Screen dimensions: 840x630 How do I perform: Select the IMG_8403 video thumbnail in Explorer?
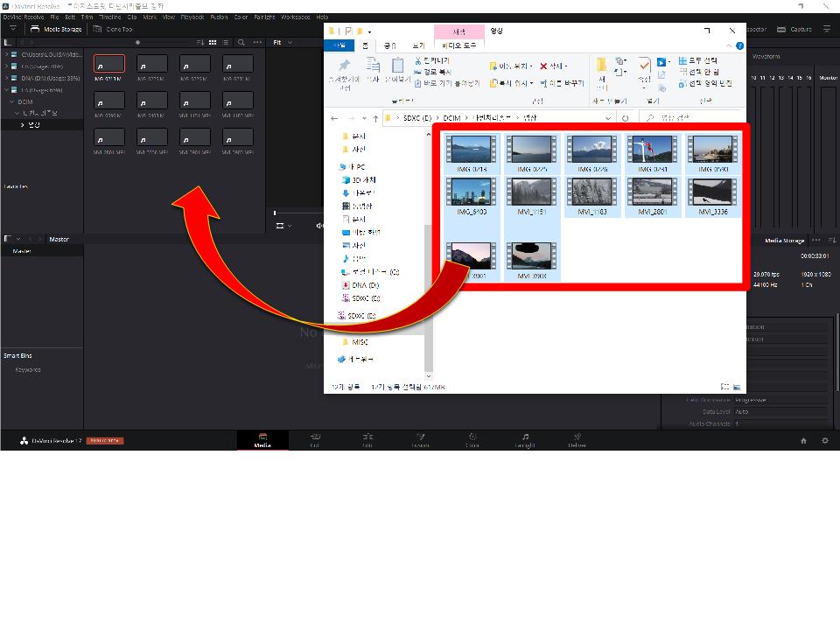point(472,197)
